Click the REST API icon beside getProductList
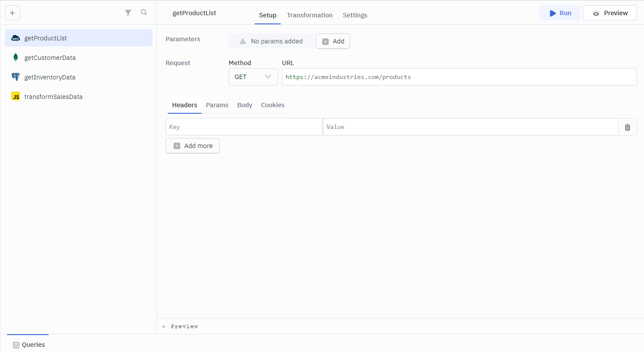This screenshot has height=352, width=644. coord(16,38)
